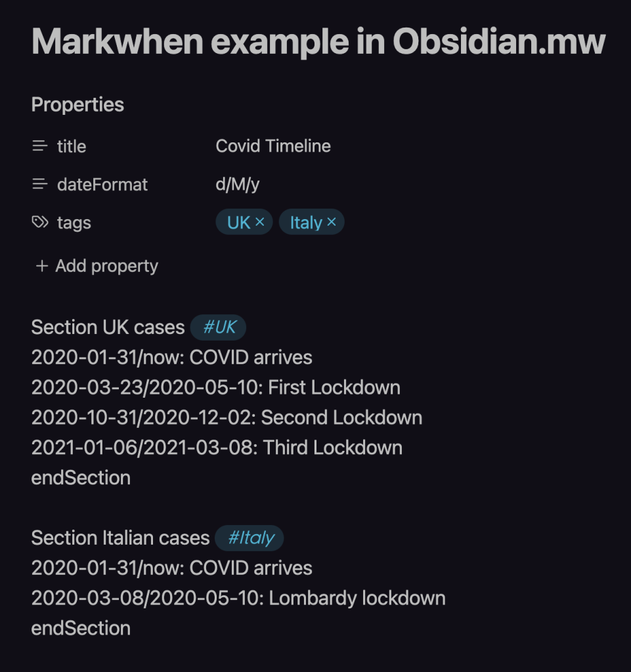
Task: Click the text property icon beside title
Action: (x=41, y=146)
